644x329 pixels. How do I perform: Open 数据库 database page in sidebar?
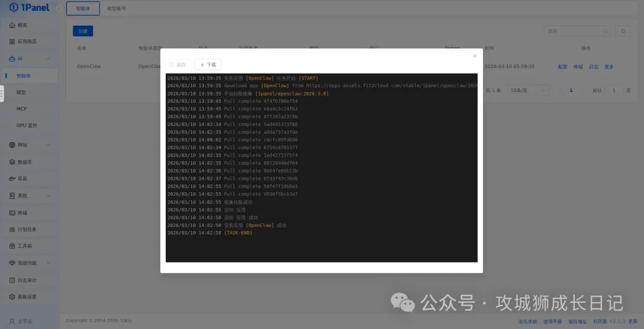pyautogui.click(x=24, y=162)
